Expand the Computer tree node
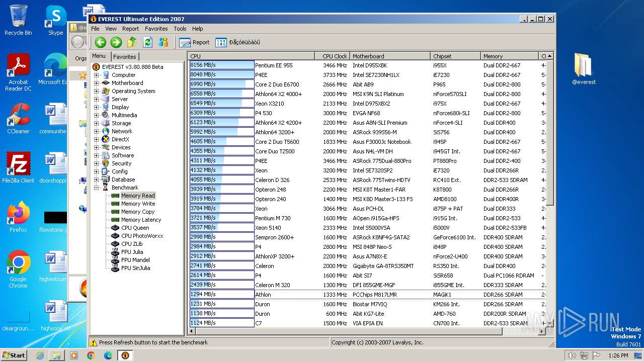This screenshot has width=644, height=362. point(97,75)
